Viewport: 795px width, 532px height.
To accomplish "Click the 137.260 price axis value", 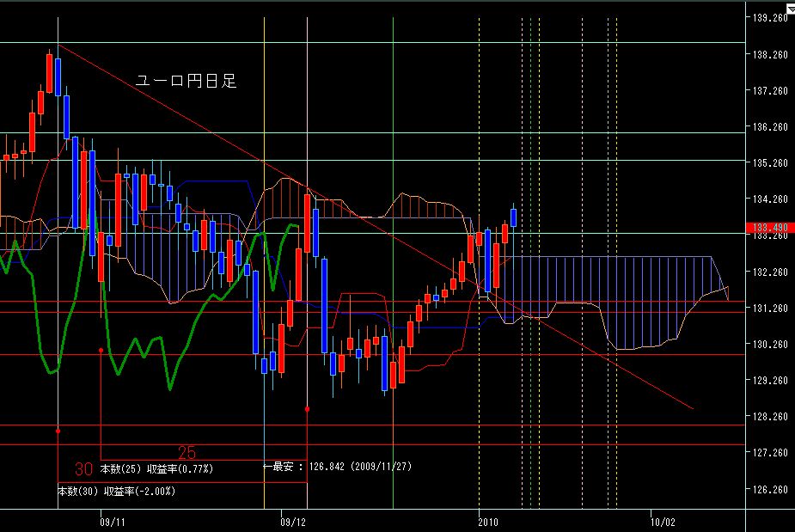I will tap(770, 91).
